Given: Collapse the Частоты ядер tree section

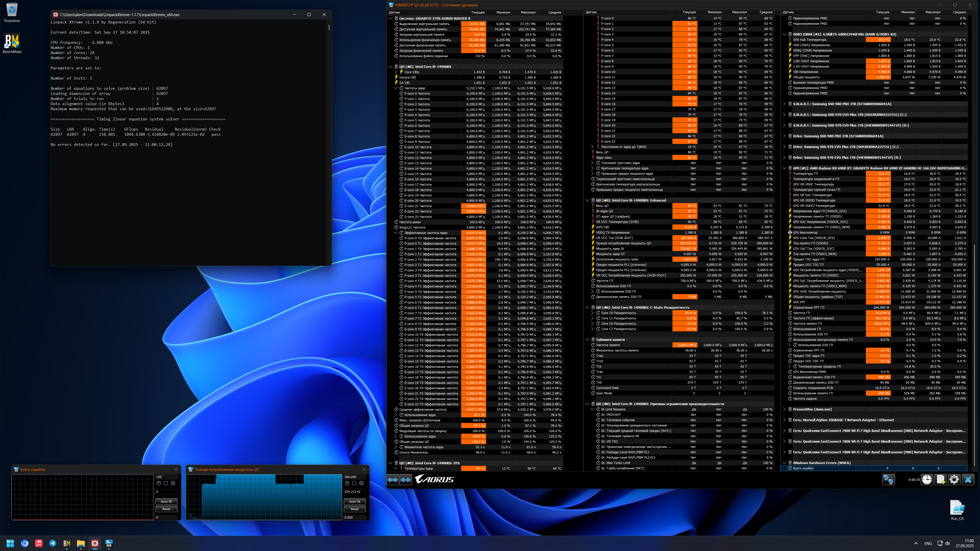Looking at the screenshot, I should (396, 88).
